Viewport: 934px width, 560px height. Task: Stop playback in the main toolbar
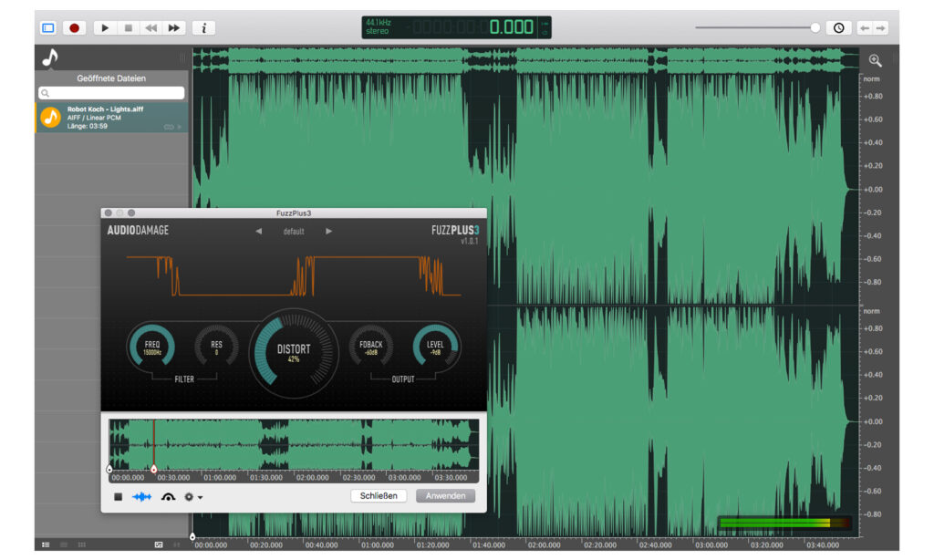[128, 28]
